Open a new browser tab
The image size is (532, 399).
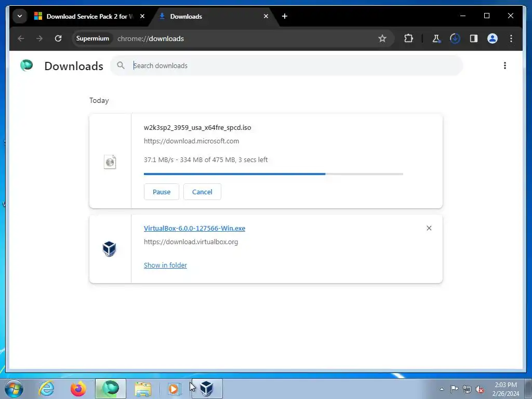tap(285, 16)
